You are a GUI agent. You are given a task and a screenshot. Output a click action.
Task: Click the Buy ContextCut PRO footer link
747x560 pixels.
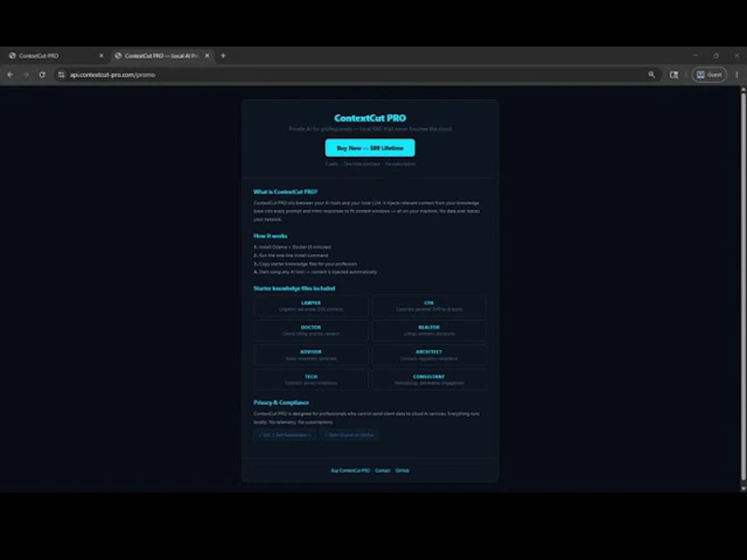(x=350, y=470)
